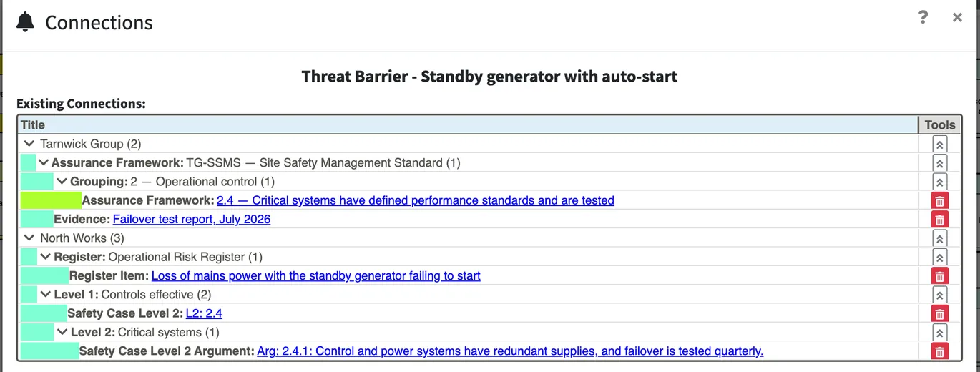Click 'Threat Barrier - Standby generator' heading text
980x372 pixels.
(x=489, y=76)
